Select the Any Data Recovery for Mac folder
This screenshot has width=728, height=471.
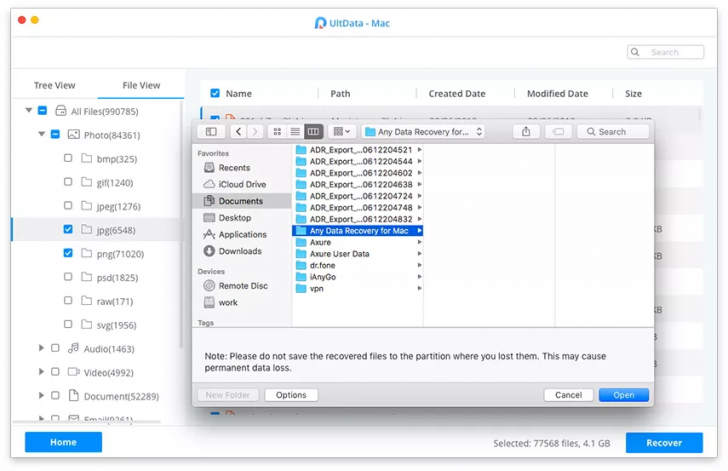(x=358, y=231)
